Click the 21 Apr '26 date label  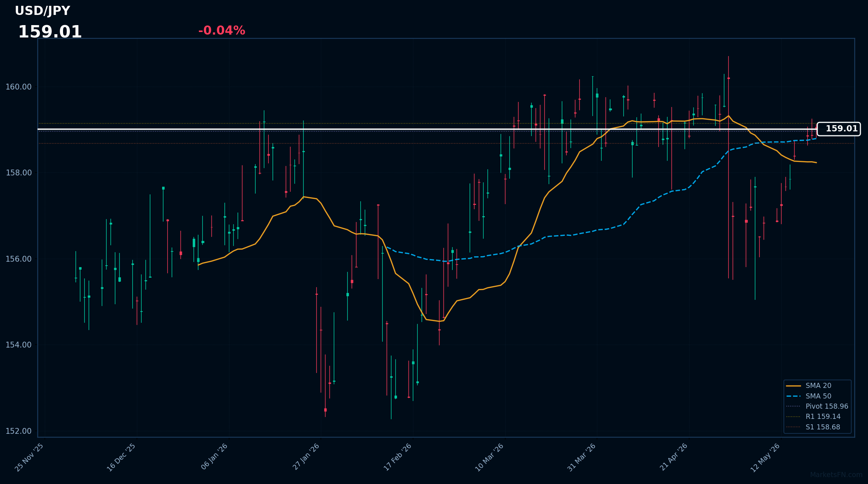[x=674, y=457]
